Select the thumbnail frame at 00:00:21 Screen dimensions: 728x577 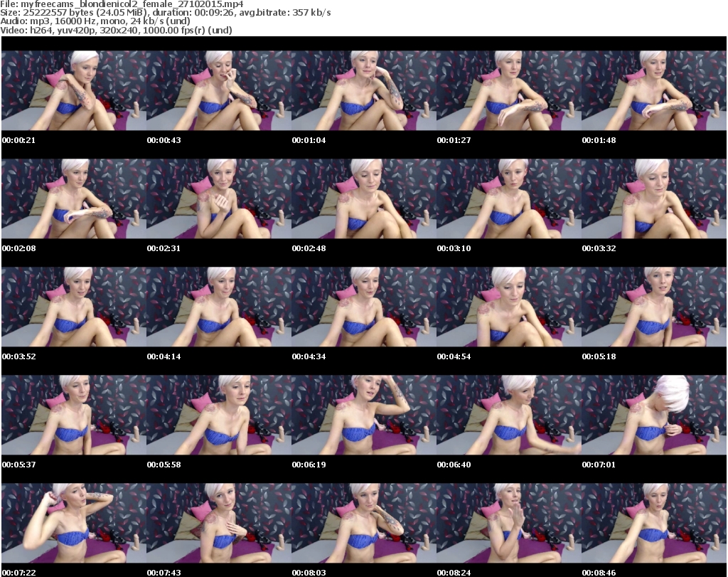[74, 90]
